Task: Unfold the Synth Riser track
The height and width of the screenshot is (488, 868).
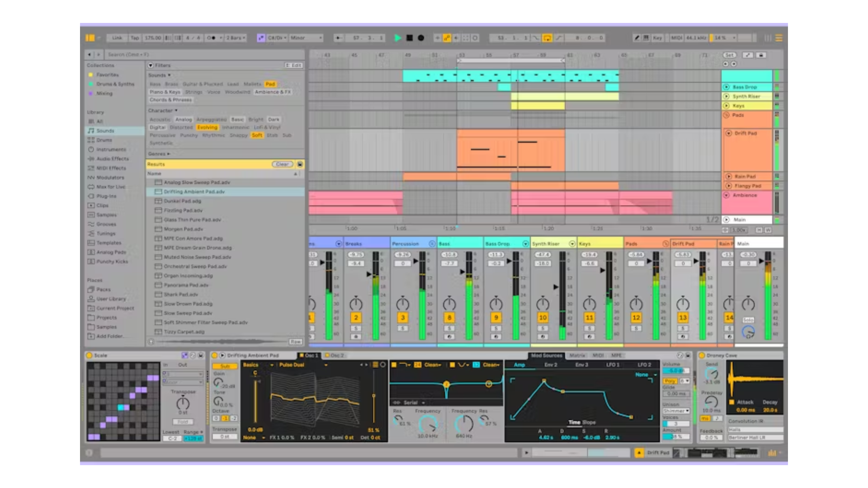Action: click(726, 96)
